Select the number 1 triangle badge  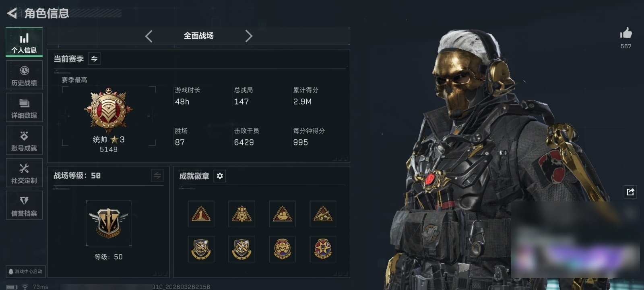[x=201, y=214]
